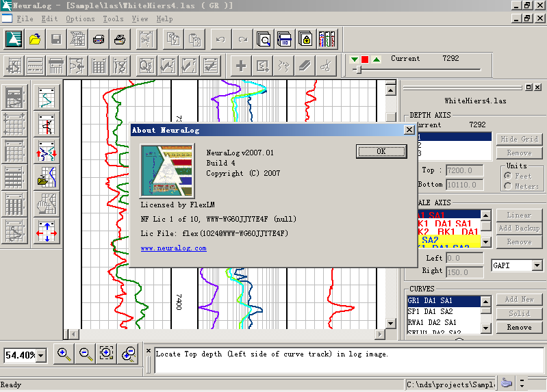Click the curve shift red arrows icon
This screenshot has width=547, height=392.
tap(47, 151)
